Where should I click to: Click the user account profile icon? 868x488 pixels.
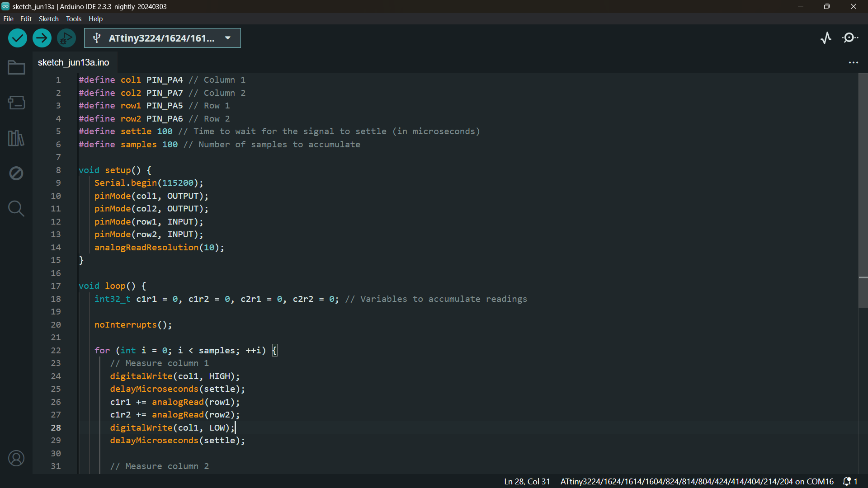pyautogui.click(x=16, y=458)
